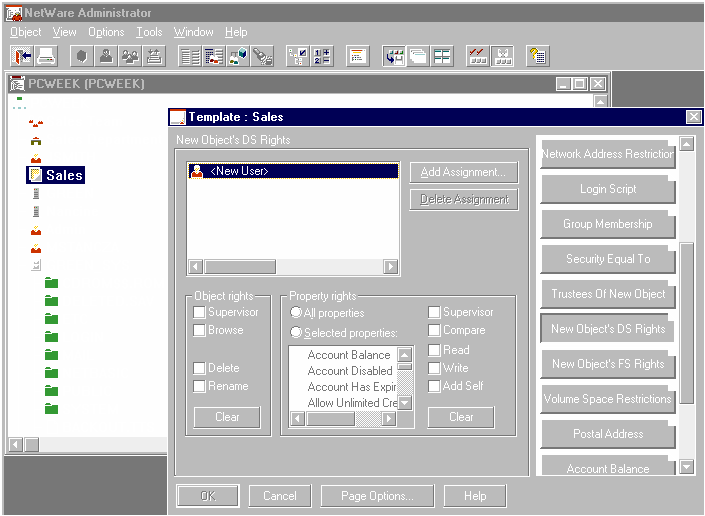Click the Create User toolbar icon
Image resolution: width=705 pixels, height=516 pixels.
click(x=106, y=56)
